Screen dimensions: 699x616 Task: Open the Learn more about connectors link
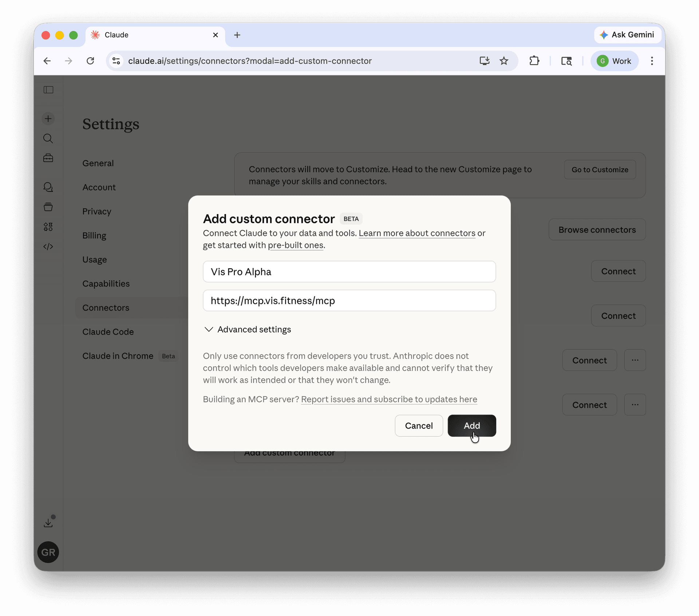416,233
